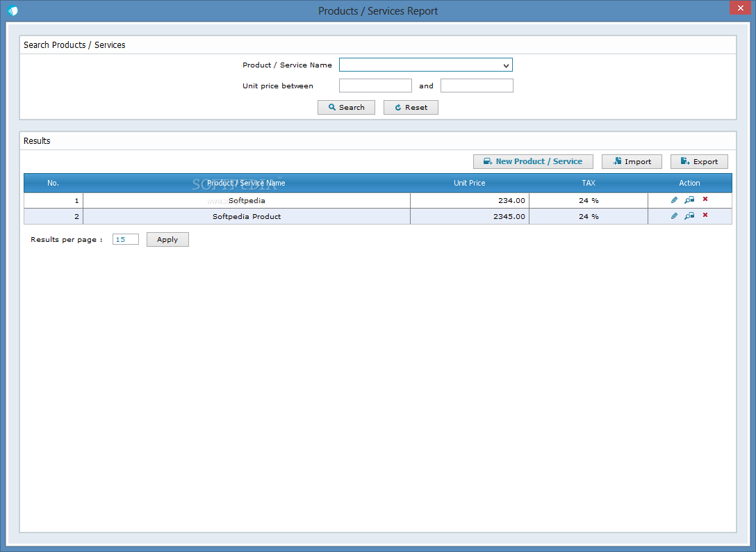Click the Search button

point(346,107)
